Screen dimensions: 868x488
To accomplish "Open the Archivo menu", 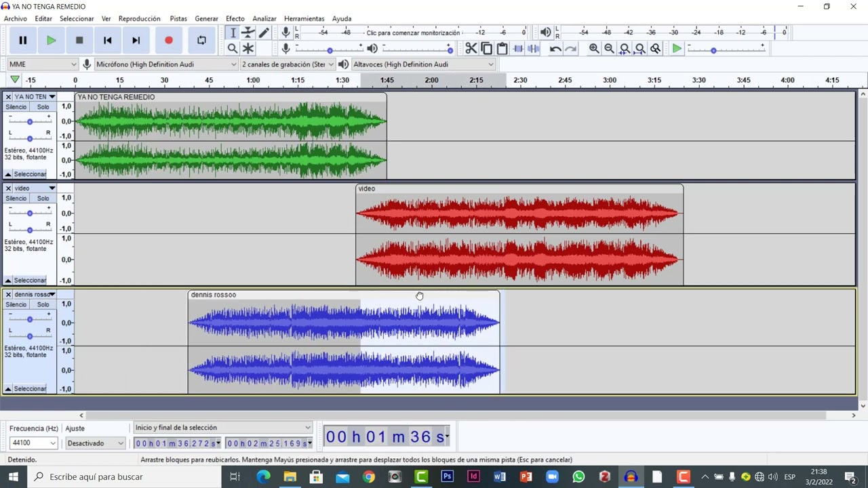I will [x=16, y=18].
